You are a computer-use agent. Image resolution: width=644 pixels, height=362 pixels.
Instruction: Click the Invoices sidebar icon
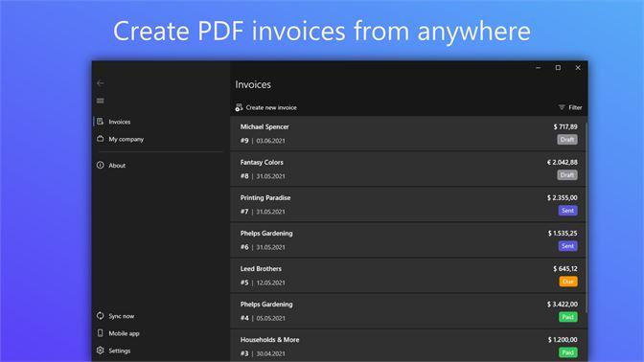(x=101, y=122)
